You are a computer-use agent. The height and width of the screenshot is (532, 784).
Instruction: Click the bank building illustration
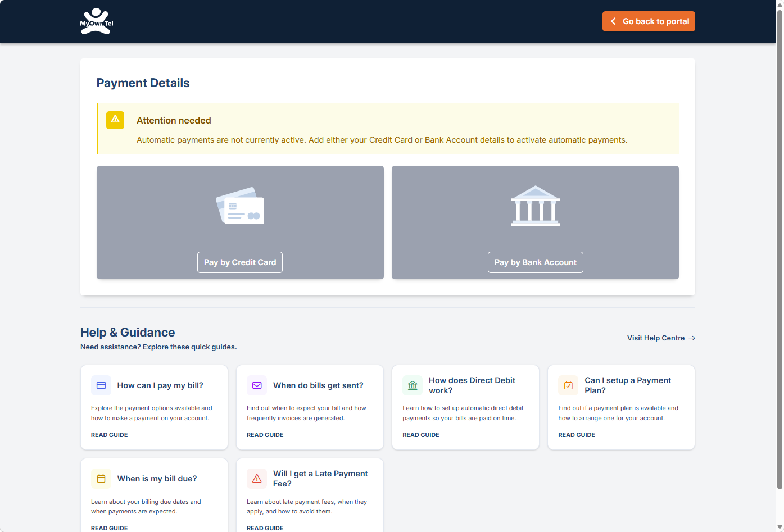(536, 206)
